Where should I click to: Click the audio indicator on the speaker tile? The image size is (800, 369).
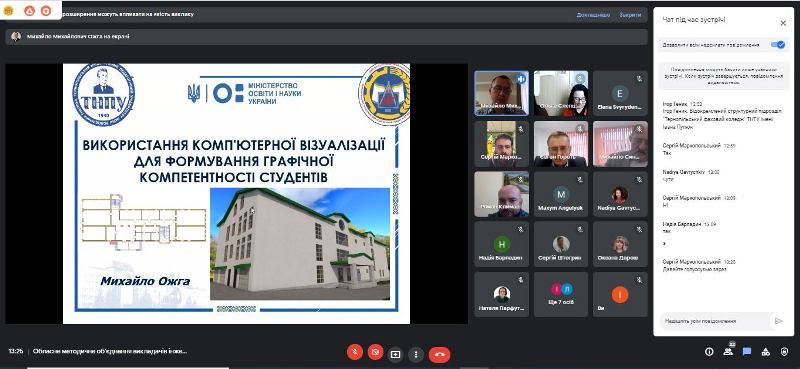(x=521, y=79)
